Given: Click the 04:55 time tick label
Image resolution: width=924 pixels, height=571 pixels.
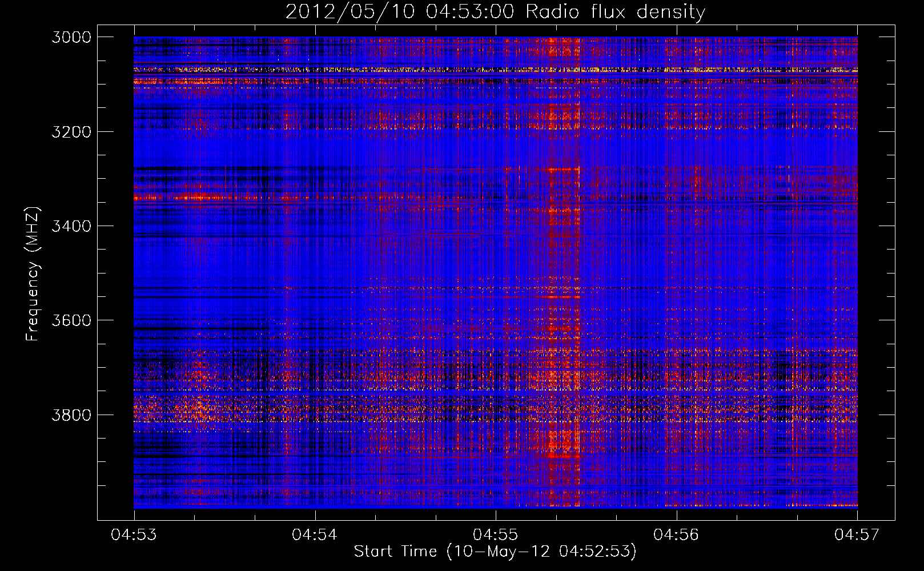Looking at the screenshot, I should click(x=496, y=534).
